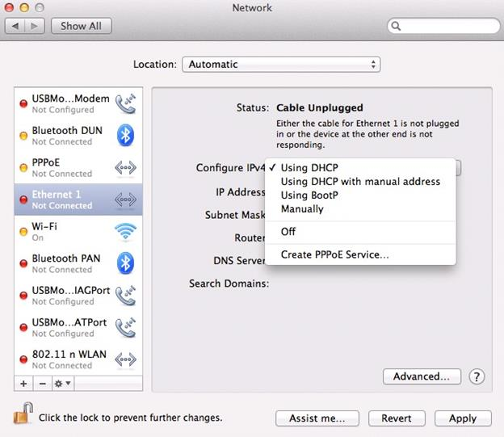The width and height of the screenshot is (504, 437).
Task: Choose Off in the IPv4 menu
Action: coord(288,232)
